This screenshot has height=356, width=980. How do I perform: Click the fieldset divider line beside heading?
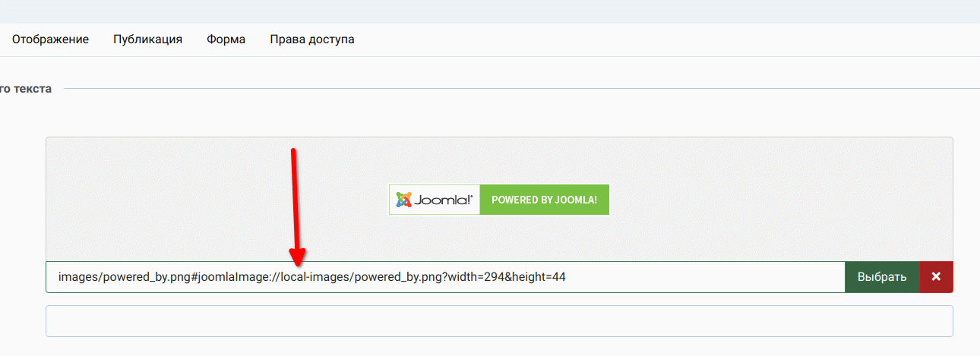[x=522, y=89]
